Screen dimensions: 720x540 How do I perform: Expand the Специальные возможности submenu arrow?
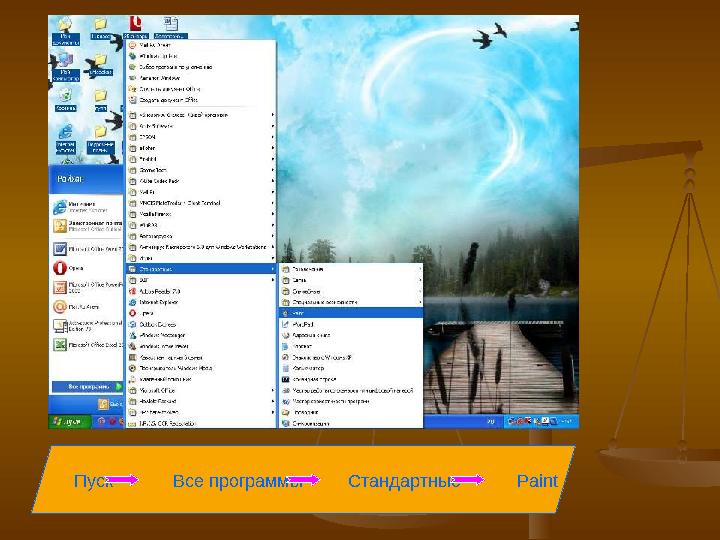pyautogui.click(x=420, y=302)
